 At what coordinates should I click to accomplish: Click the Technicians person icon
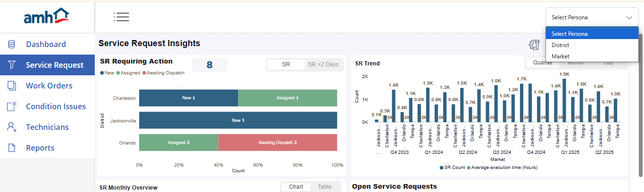pos(12,127)
